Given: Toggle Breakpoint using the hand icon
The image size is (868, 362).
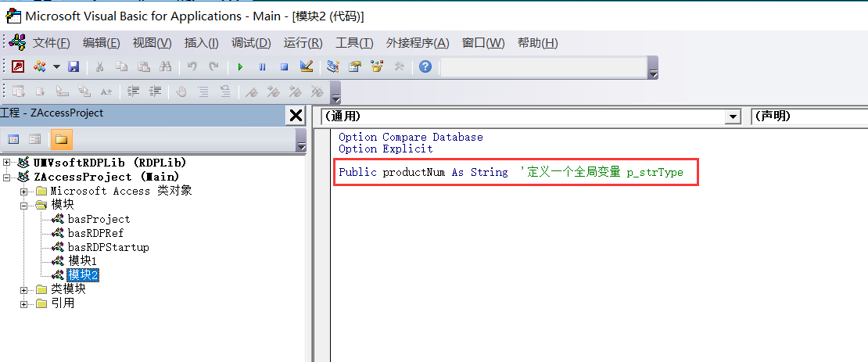Looking at the screenshot, I should (181, 91).
